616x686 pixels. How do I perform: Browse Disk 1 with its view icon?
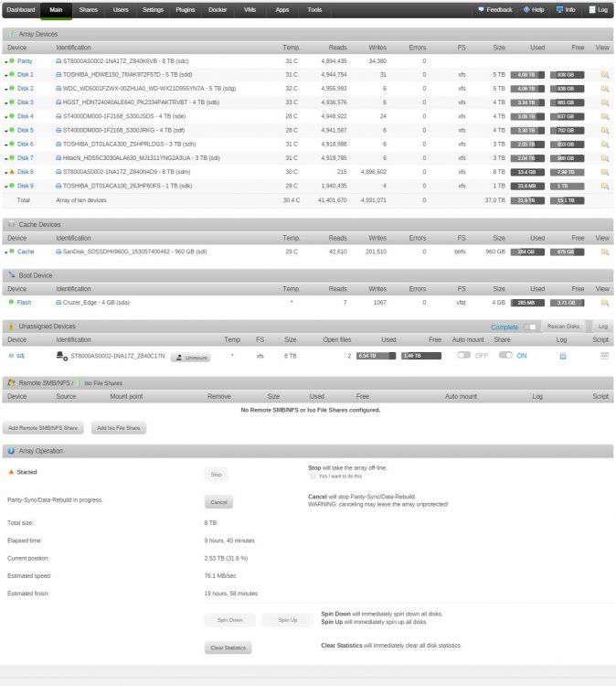pyautogui.click(x=605, y=75)
